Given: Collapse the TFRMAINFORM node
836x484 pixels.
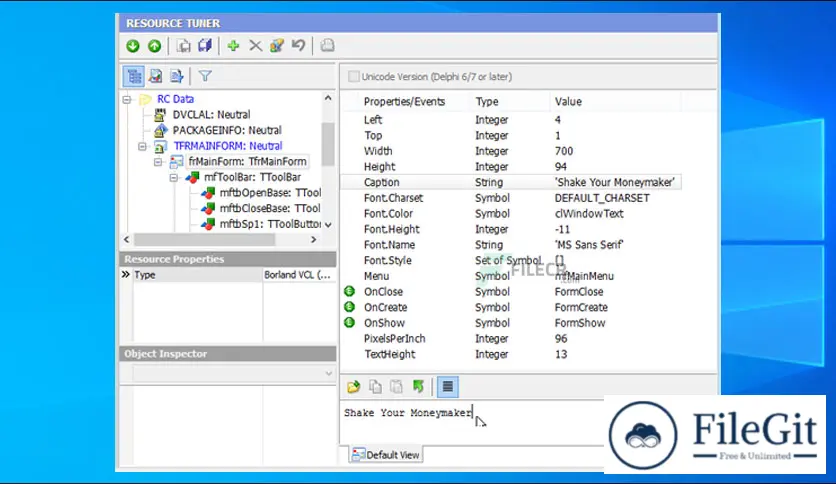Looking at the screenshot, I should click(x=142, y=146).
